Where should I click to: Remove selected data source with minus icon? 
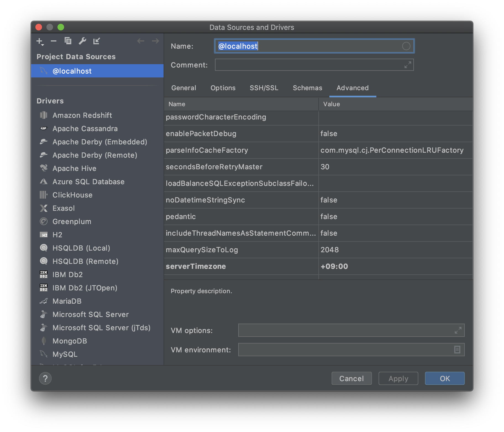tap(54, 41)
